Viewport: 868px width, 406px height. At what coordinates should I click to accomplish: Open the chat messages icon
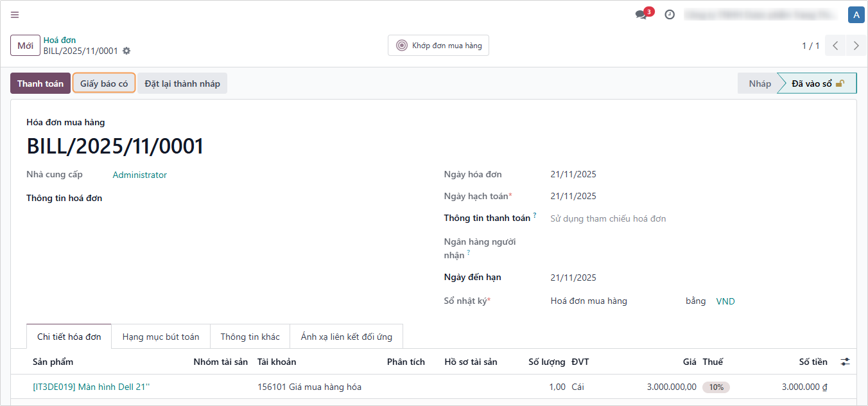point(641,15)
